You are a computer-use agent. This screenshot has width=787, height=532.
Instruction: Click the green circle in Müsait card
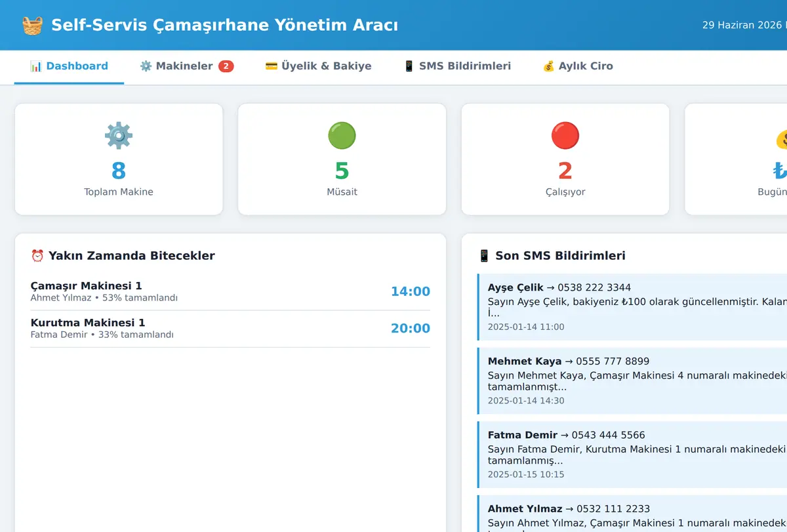coord(342,136)
